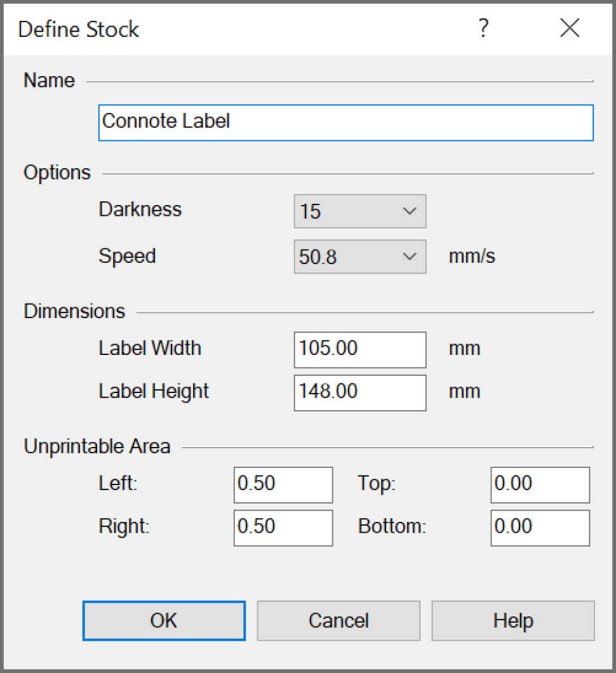Click the Speed combo box arrow
Screen dimensions: 616x673
click(x=410, y=257)
